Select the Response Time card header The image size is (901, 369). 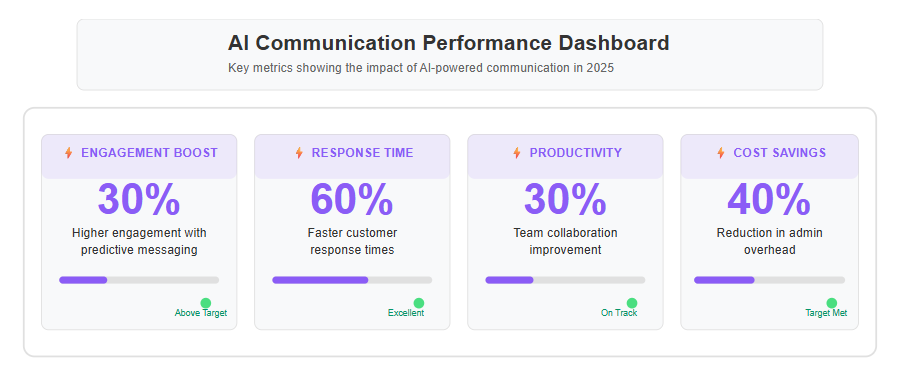(352, 156)
